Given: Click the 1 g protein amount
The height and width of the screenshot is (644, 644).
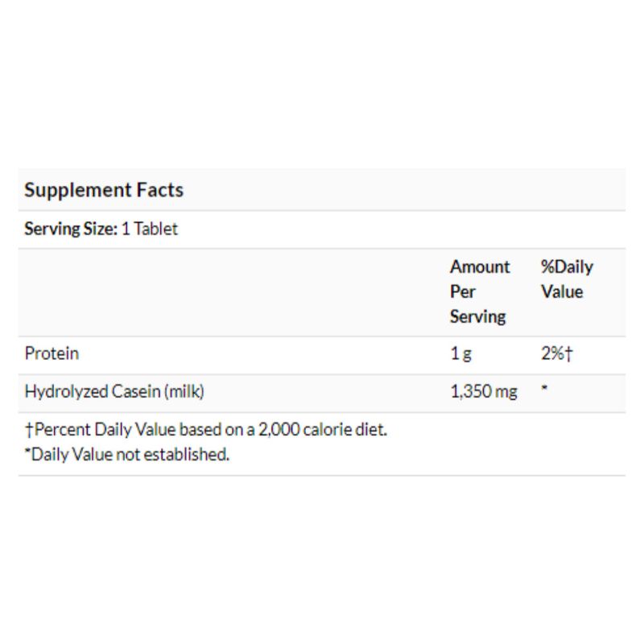Looking at the screenshot, I should click(x=460, y=353).
